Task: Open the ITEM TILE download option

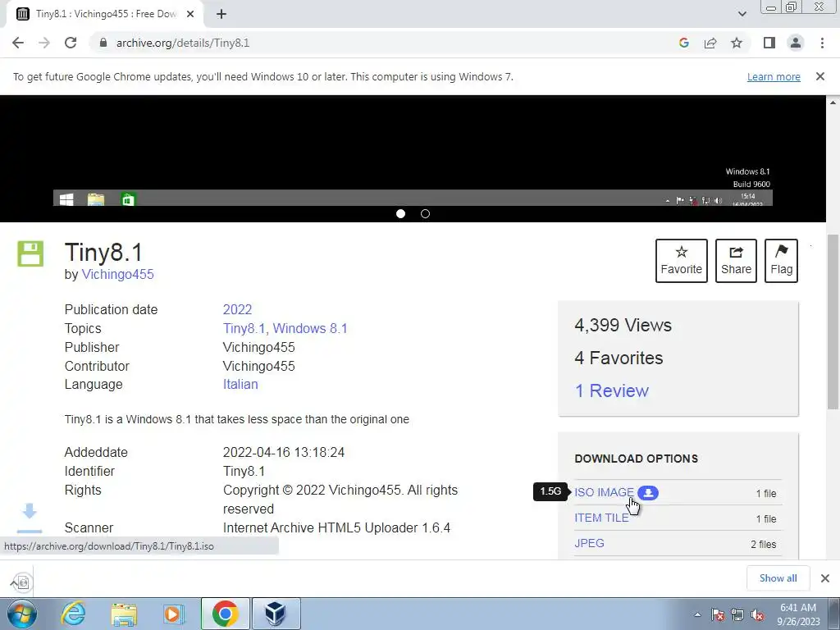Action: pos(601,518)
